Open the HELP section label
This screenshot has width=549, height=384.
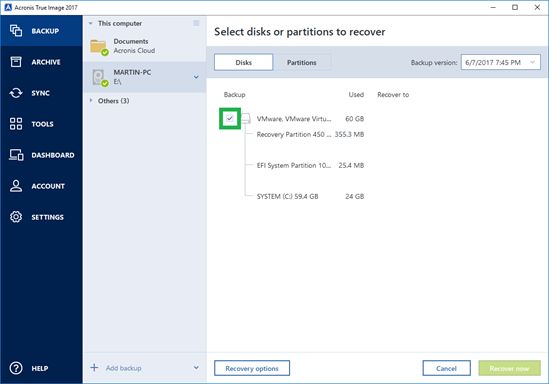point(40,368)
